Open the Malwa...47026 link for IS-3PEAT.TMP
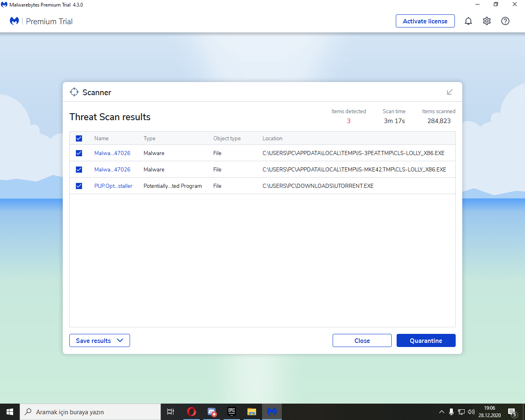The height and width of the screenshot is (420, 525). pyautogui.click(x=112, y=153)
